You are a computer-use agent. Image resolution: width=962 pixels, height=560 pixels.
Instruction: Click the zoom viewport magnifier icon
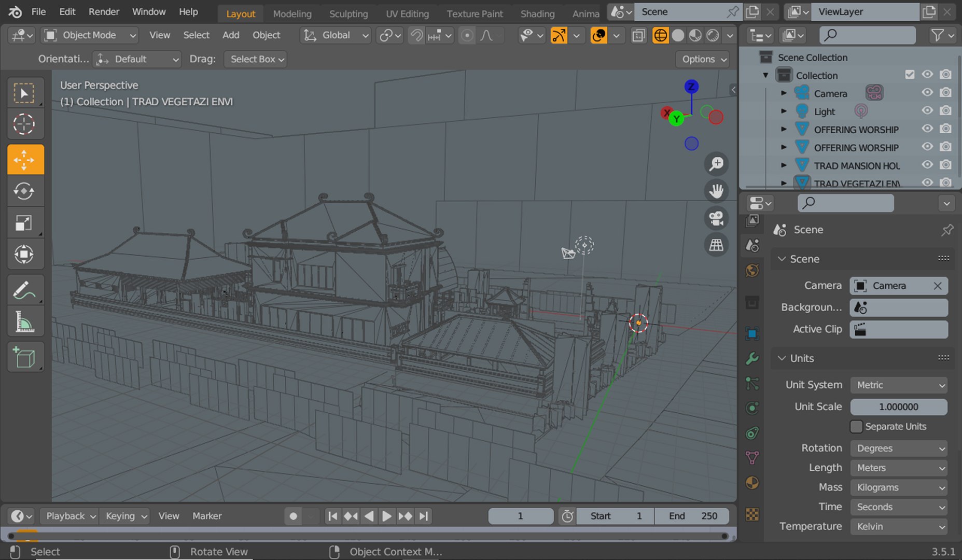click(x=716, y=164)
